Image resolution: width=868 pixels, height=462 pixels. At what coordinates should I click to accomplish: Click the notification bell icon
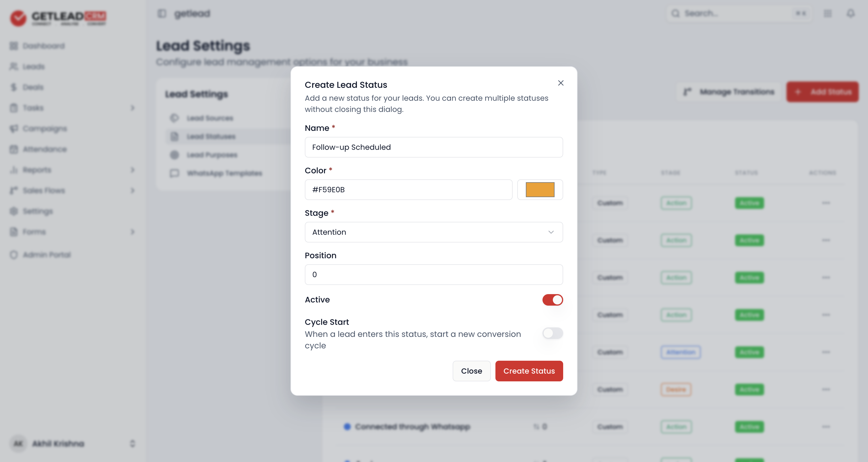click(850, 13)
